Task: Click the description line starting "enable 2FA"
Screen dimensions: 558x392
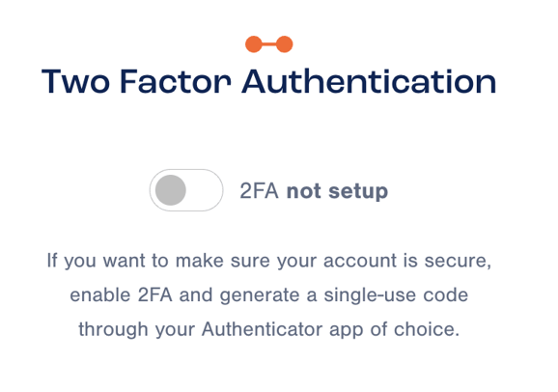Action: pos(269,295)
